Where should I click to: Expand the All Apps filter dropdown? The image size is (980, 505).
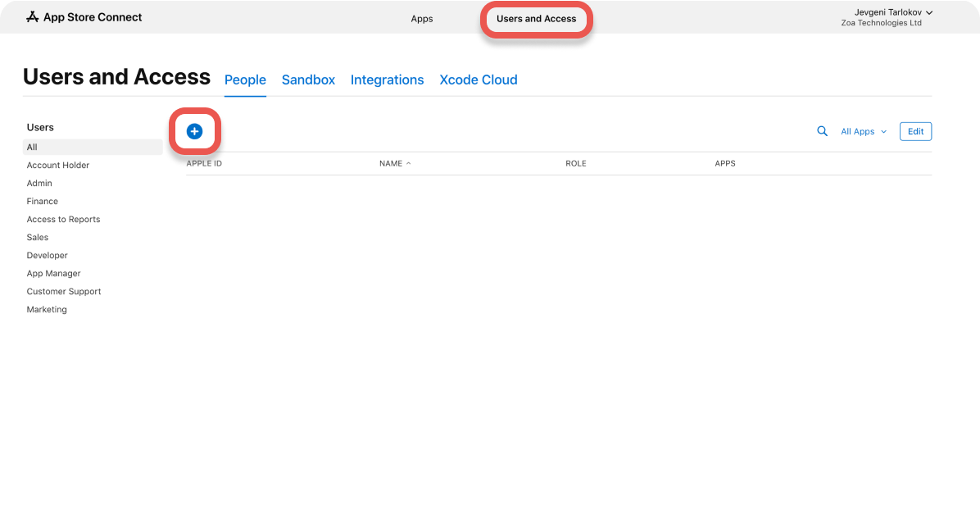[864, 131]
